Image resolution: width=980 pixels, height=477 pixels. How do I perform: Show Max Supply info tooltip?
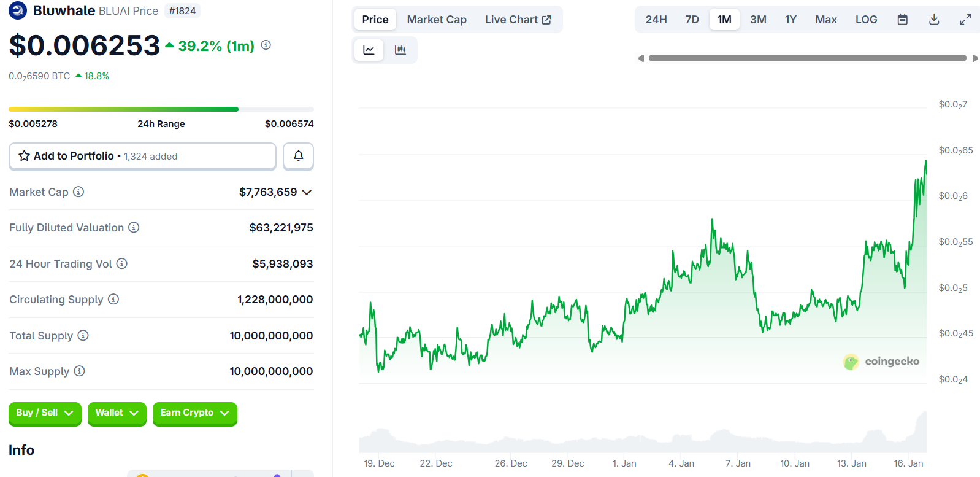pyautogui.click(x=80, y=371)
